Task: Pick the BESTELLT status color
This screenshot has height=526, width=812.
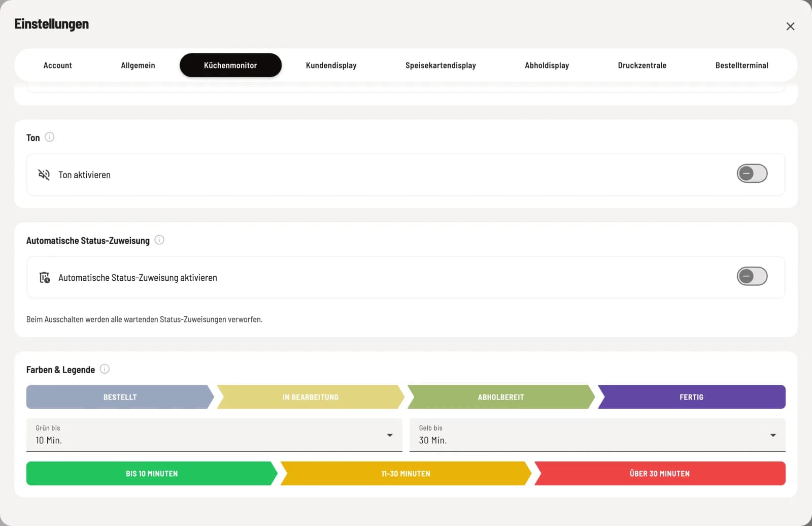Action: click(120, 397)
